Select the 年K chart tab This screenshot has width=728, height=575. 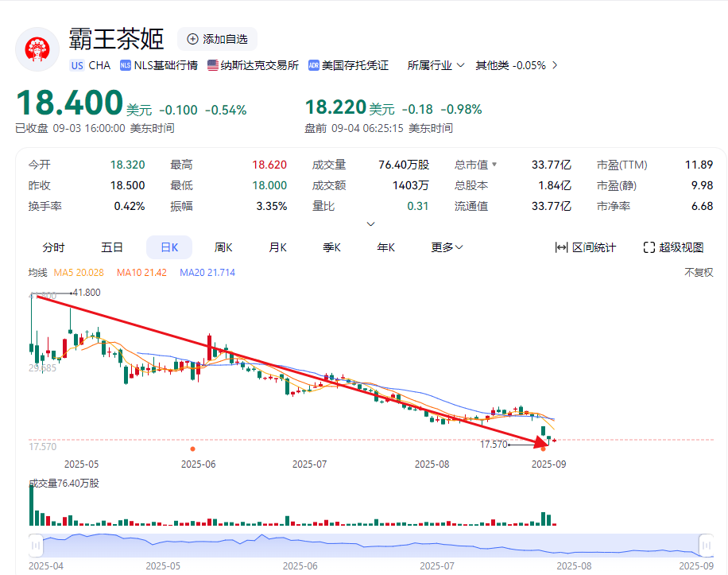pyautogui.click(x=386, y=247)
